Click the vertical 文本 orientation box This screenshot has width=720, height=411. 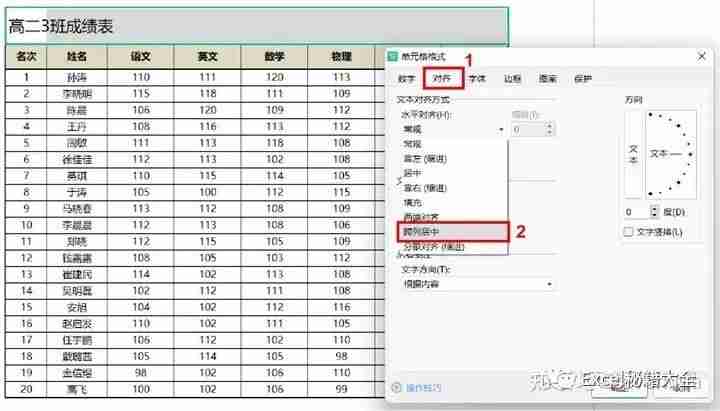633,154
